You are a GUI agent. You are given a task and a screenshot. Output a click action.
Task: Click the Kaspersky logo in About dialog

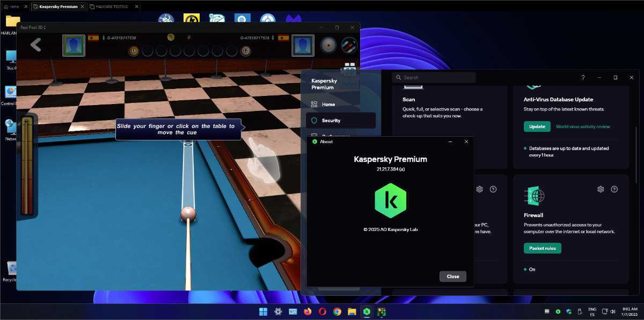pyautogui.click(x=391, y=200)
